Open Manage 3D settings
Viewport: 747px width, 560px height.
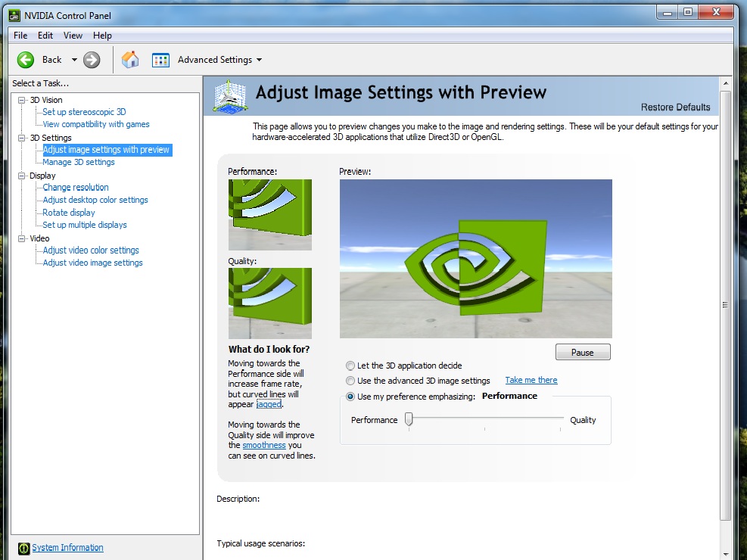(79, 163)
